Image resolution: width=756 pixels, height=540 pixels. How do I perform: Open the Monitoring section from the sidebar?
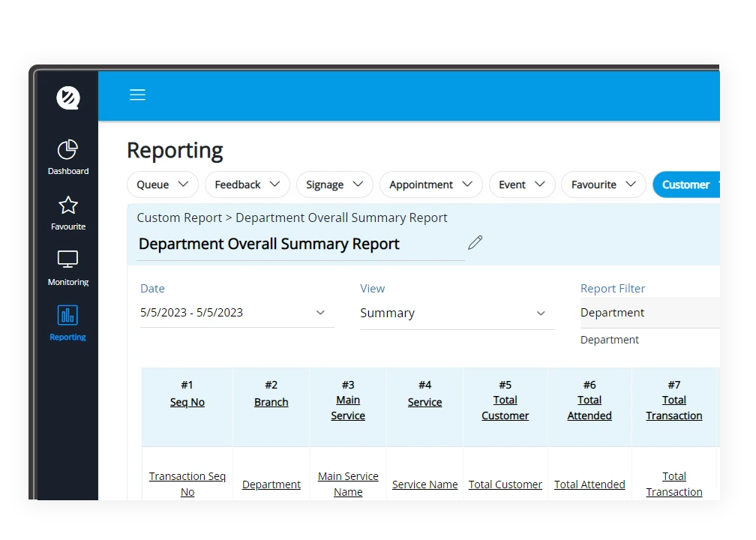67,268
